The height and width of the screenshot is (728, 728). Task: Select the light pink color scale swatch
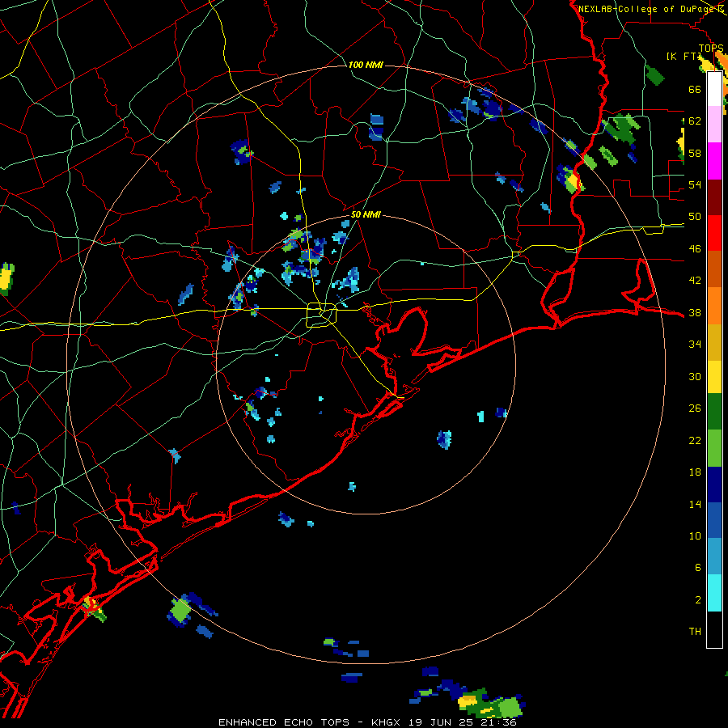coord(714,125)
